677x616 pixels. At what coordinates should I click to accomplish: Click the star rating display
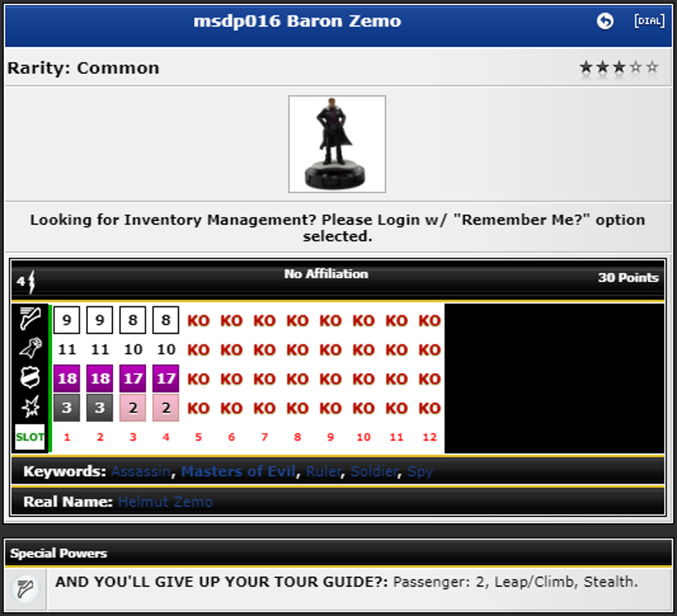click(618, 67)
